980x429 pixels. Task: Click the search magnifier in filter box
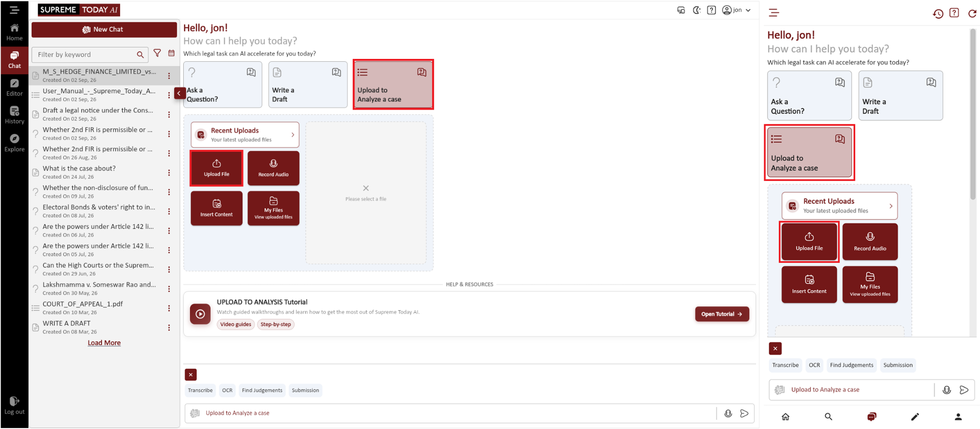[x=140, y=55]
